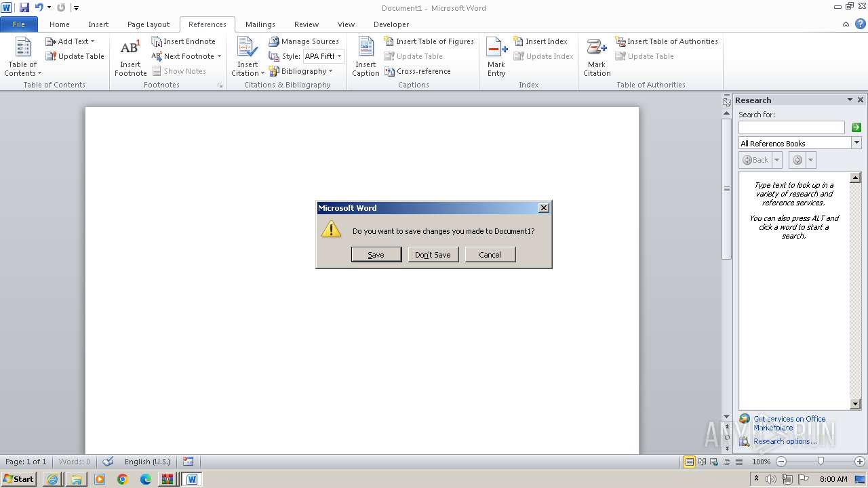Click the Research pane search field
This screenshot has height=488, width=868.
click(x=791, y=127)
